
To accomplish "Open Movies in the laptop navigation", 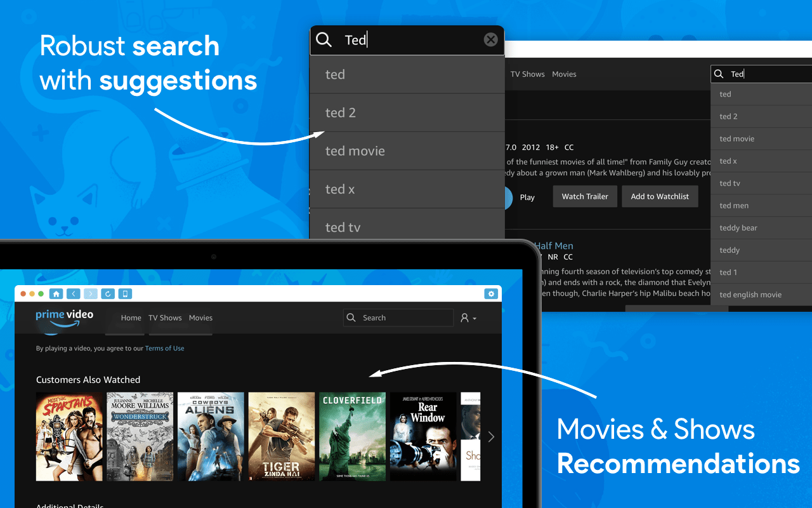I will pos(200,317).
